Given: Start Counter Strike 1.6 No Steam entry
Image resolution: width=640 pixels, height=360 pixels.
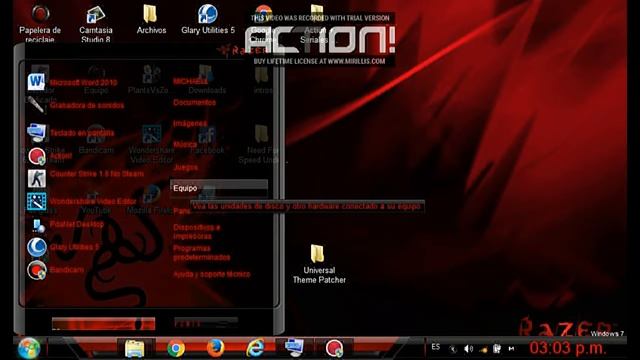Looking at the screenshot, I should coord(86,178).
